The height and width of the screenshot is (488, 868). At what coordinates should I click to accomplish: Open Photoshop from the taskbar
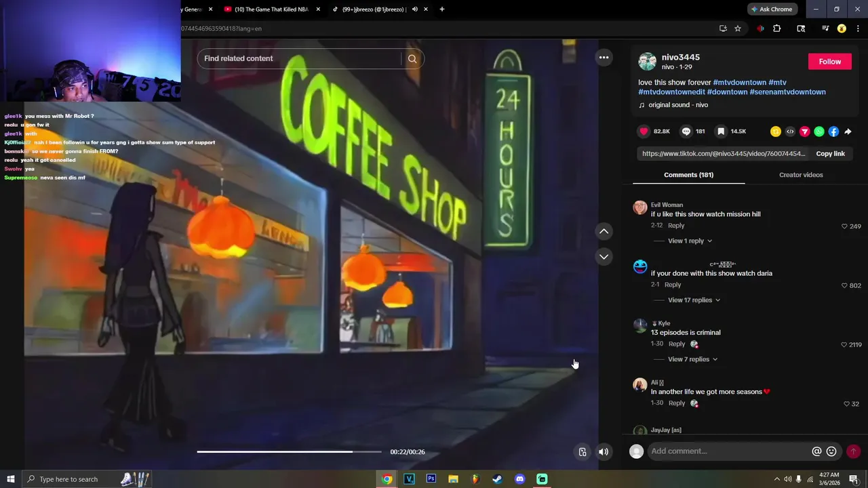pyautogui.click(x=431, y=479)
